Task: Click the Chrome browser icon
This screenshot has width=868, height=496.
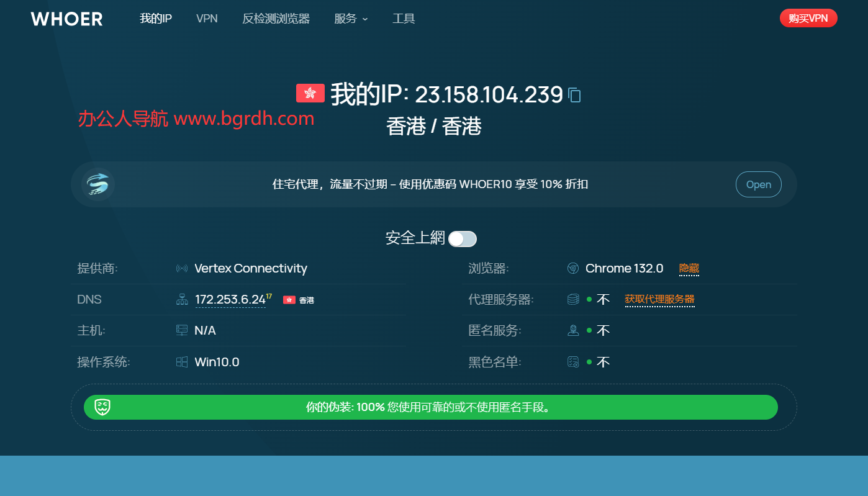Action: pos(572,268)
